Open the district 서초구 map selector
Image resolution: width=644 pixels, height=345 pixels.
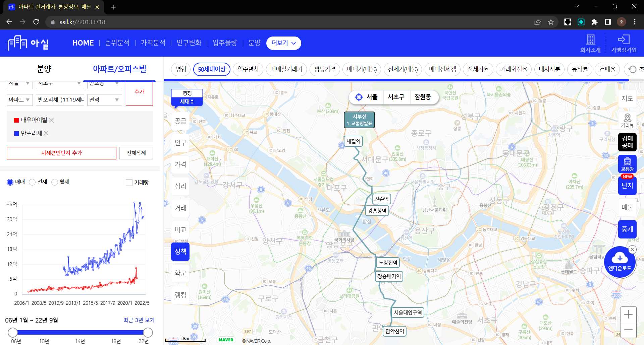(396, 97)
